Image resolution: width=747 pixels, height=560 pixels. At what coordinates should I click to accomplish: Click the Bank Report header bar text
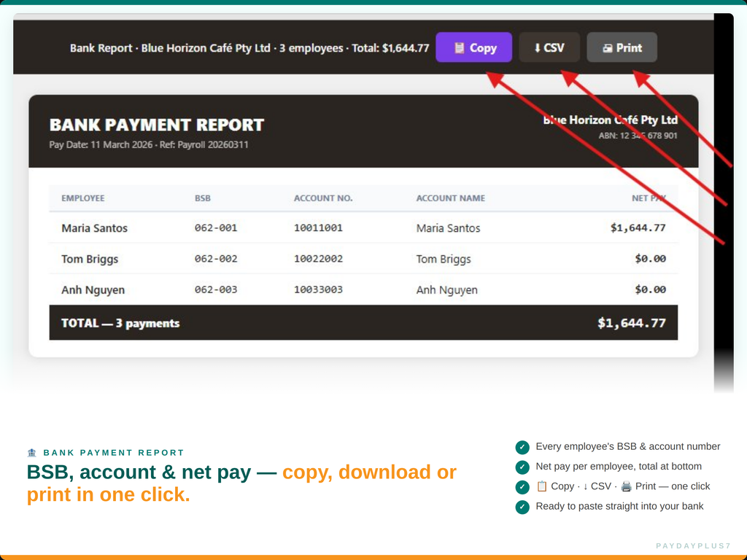click(248, 47)
